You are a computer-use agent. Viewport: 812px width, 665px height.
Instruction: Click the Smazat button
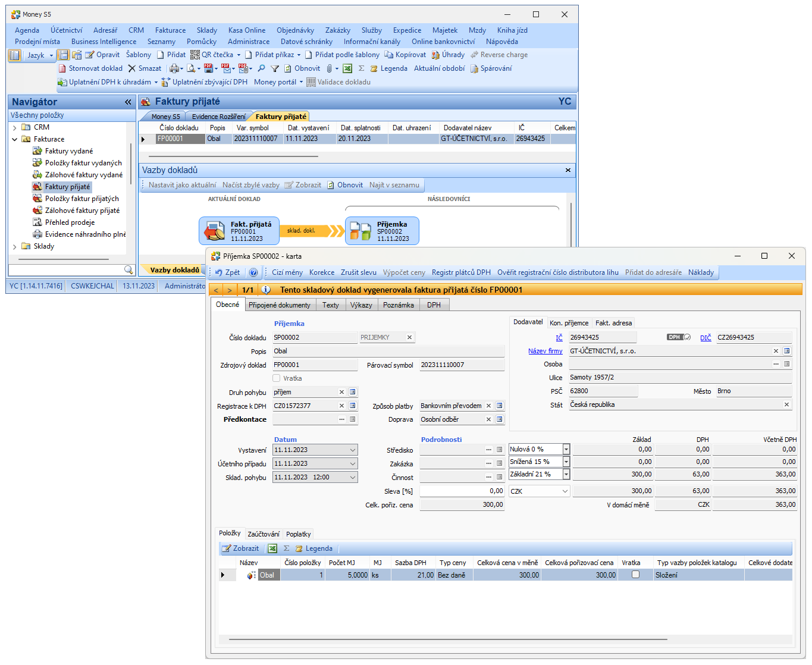[145, 68]
